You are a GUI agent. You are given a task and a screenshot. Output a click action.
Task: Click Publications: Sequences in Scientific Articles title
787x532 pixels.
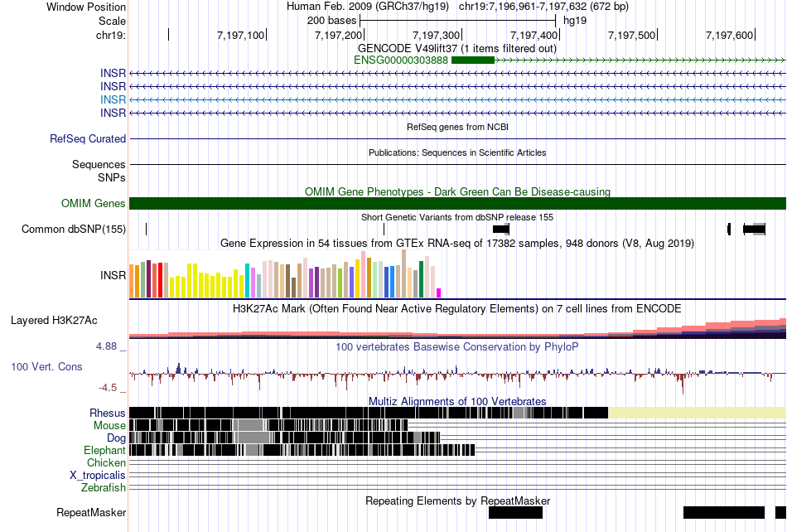pos(457,152)
